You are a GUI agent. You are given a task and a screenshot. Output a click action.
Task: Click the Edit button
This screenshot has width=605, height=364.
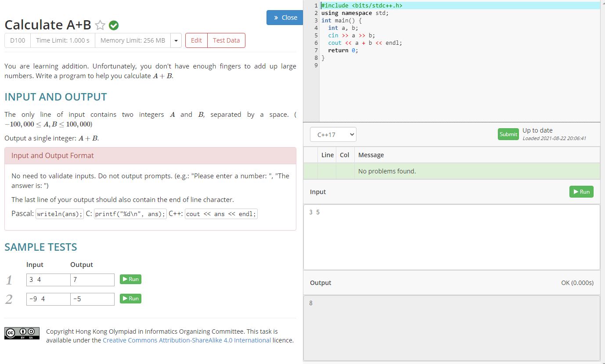[x=196, y=40]
